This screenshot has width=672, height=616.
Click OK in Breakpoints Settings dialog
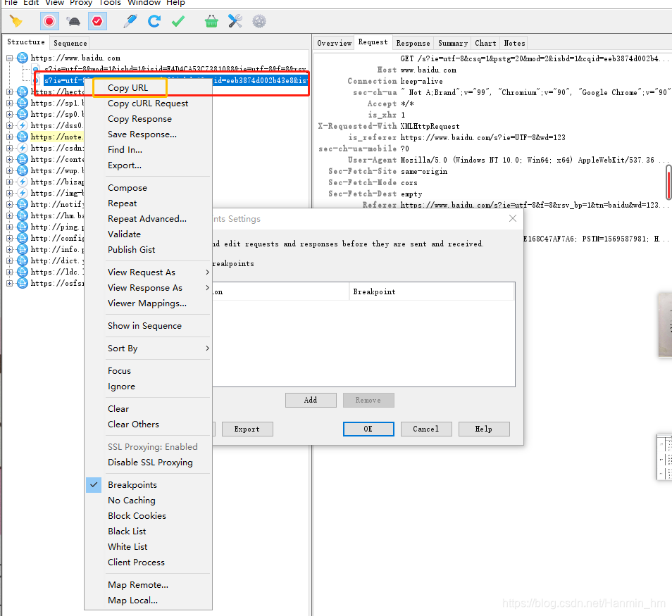[x=368, y=429]
